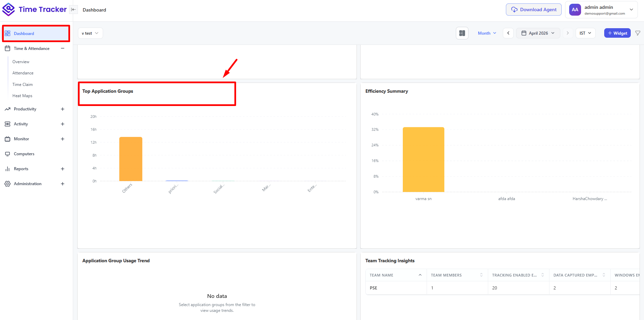
Task: Open the admin admin account menu
Action: [x=601, y=10]
